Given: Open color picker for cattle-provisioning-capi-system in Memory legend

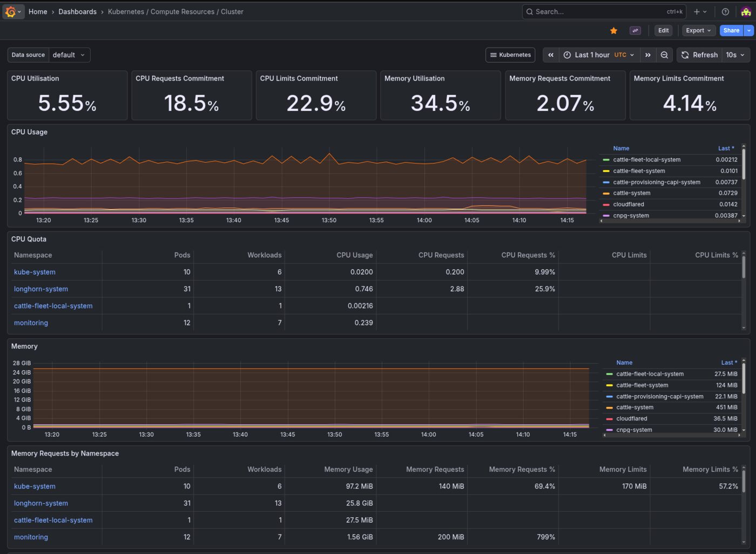Looking at the screenshot, I should pyautogui.click(x=609, y=397).
